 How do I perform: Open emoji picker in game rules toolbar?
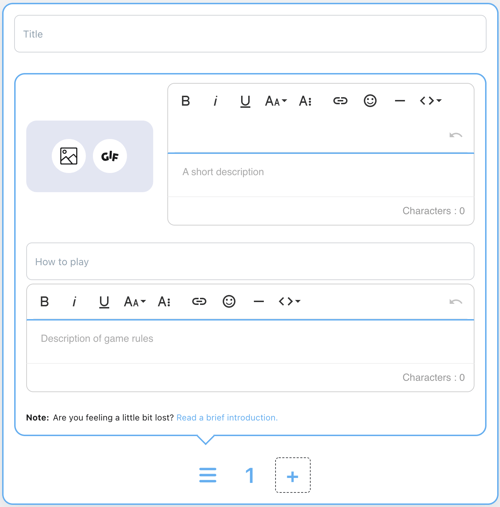pyautogui.click(x=229, y=301)
